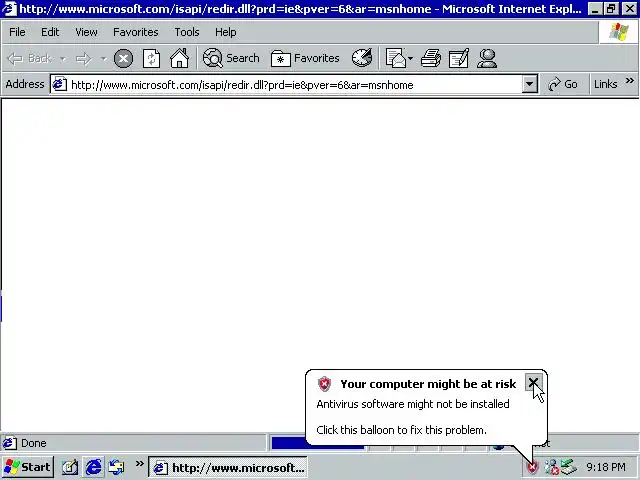
Task: Expand the address bar dropdown
Action: click(529, 84)
